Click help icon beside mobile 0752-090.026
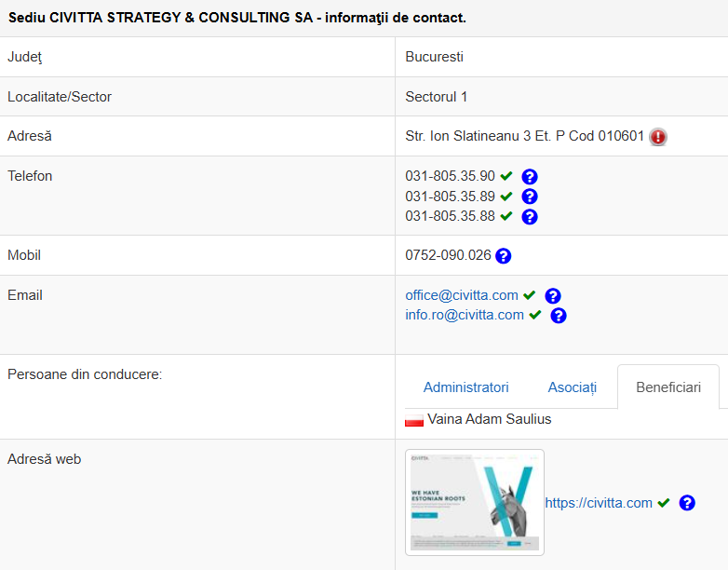This screenshot has width=728, height=570. tap(504, 256)
